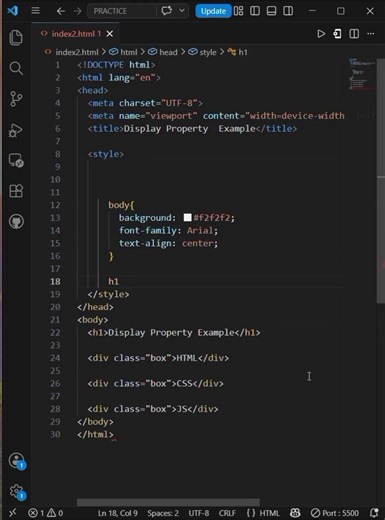Click the HTML div on line 24
The width and height of the screenshot is (385, 520).
[x=158, y=358]
